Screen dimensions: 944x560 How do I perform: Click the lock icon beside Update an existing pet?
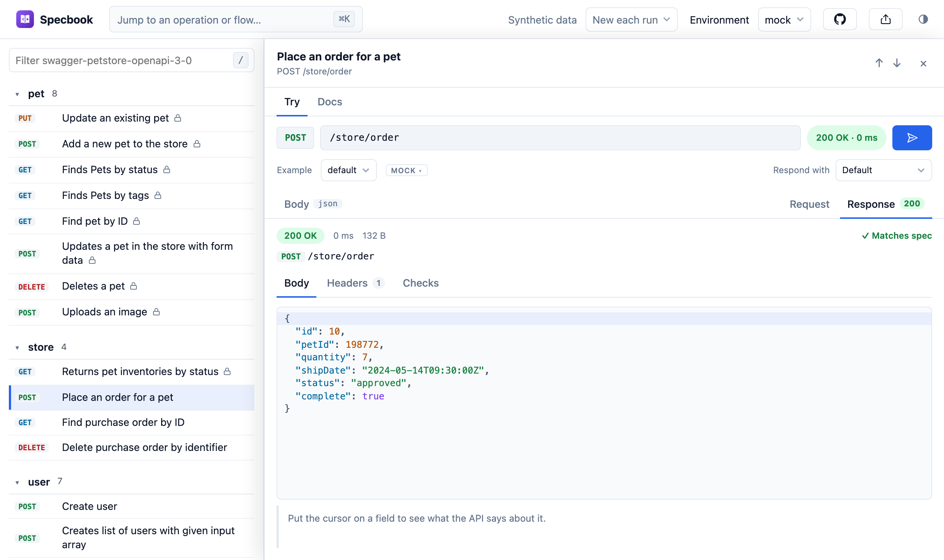pyautogui.click(x=177, y=118)
